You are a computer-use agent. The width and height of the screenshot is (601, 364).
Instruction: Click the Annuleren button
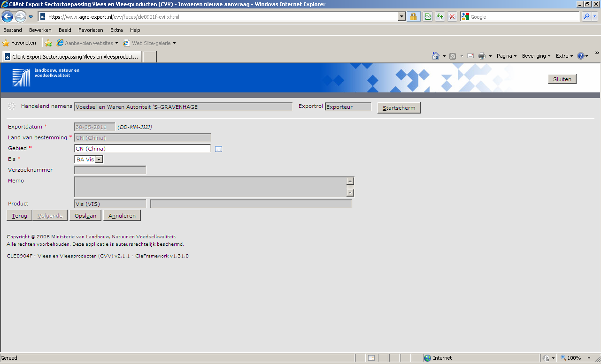(122, 216)
